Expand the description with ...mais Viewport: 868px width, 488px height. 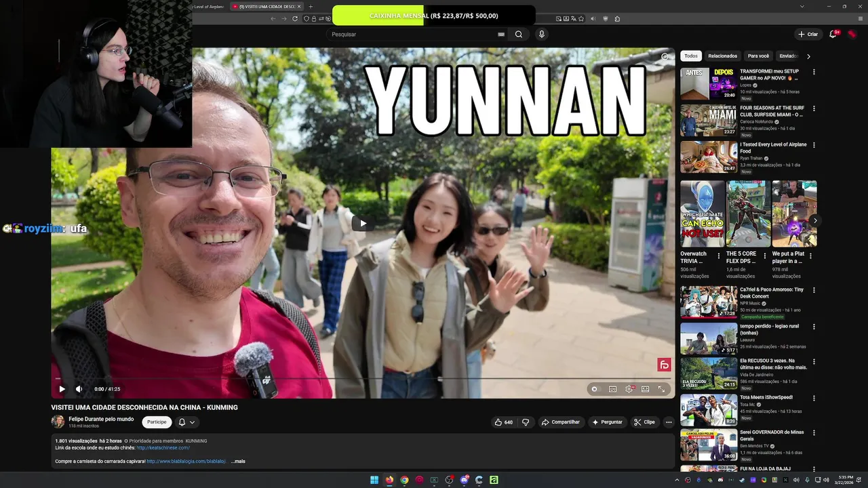238,462
